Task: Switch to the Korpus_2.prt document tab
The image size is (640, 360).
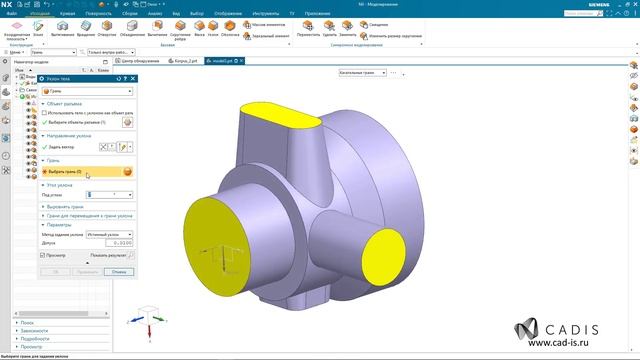Action: coord(183,61)
